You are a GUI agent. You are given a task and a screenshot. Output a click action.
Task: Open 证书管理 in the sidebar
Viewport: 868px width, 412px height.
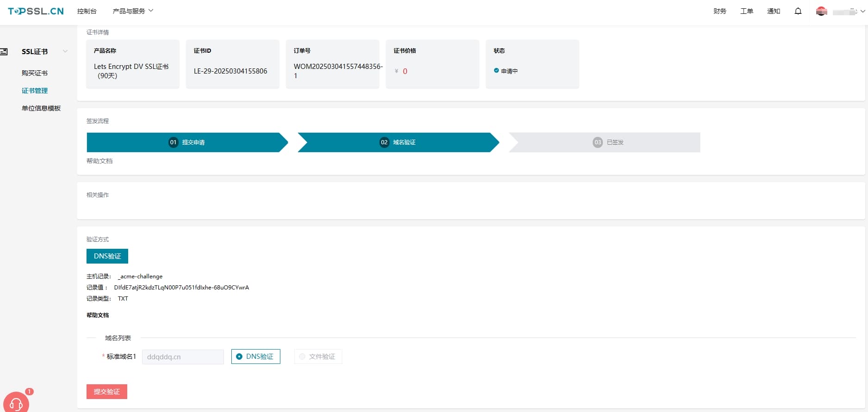tap(35, 91)
